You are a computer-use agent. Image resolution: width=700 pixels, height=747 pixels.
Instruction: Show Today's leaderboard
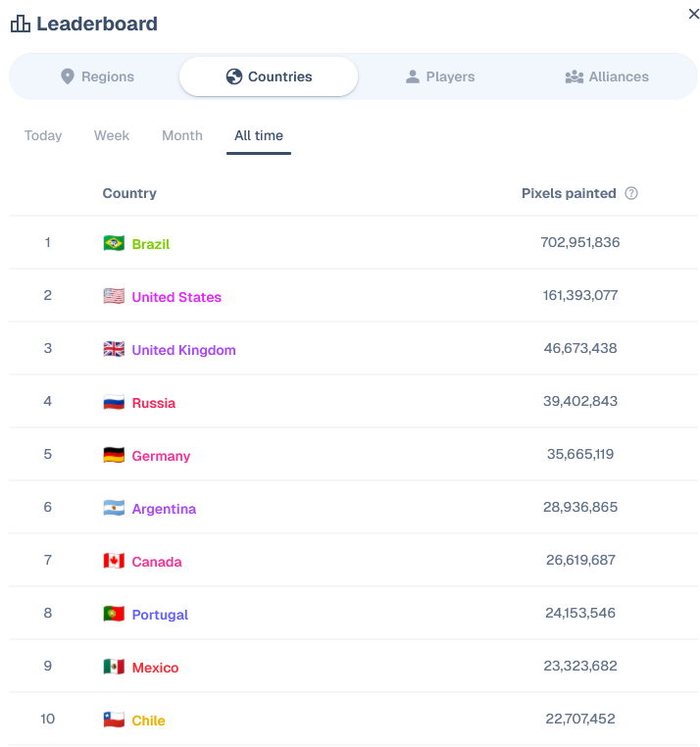coord(43,136)
